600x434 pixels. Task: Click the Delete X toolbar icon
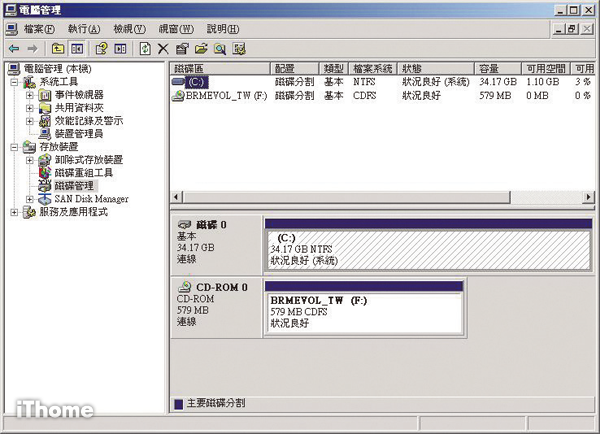pyautogui.click(x=163, y=48)
